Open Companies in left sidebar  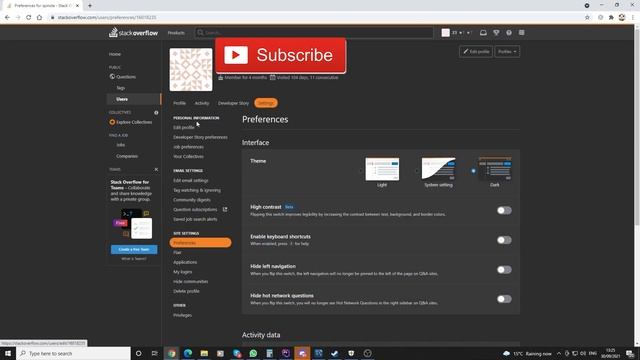pos(127,156)
